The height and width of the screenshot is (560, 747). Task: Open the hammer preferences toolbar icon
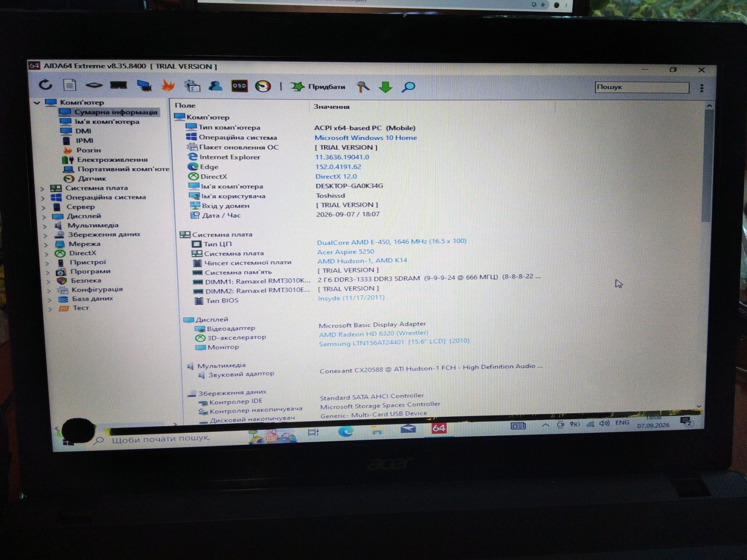(363, 87)
